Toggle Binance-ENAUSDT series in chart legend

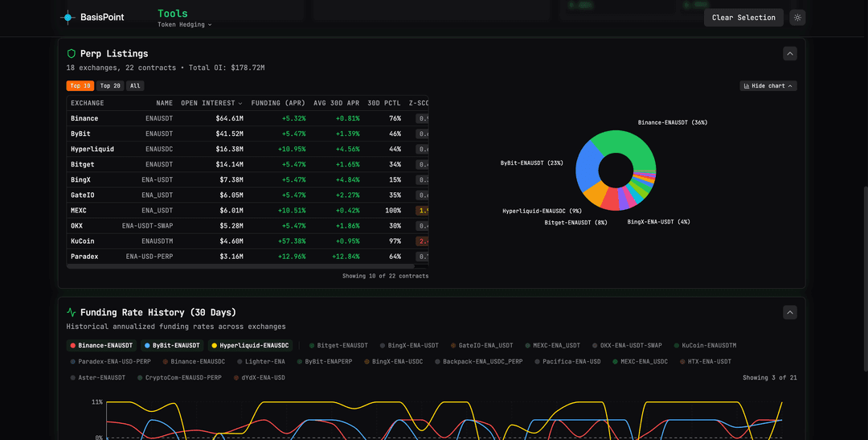click(101, 345)
